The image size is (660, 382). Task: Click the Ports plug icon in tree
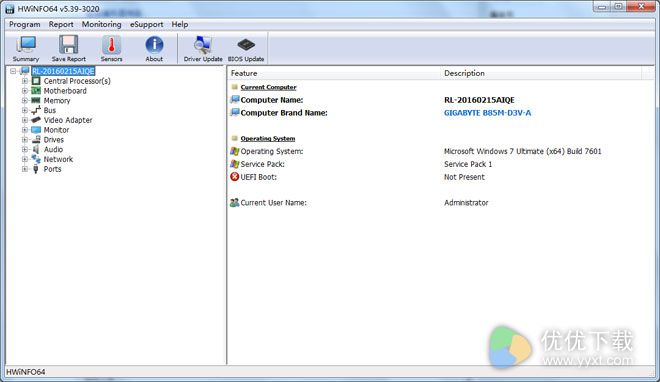(36, 169)
